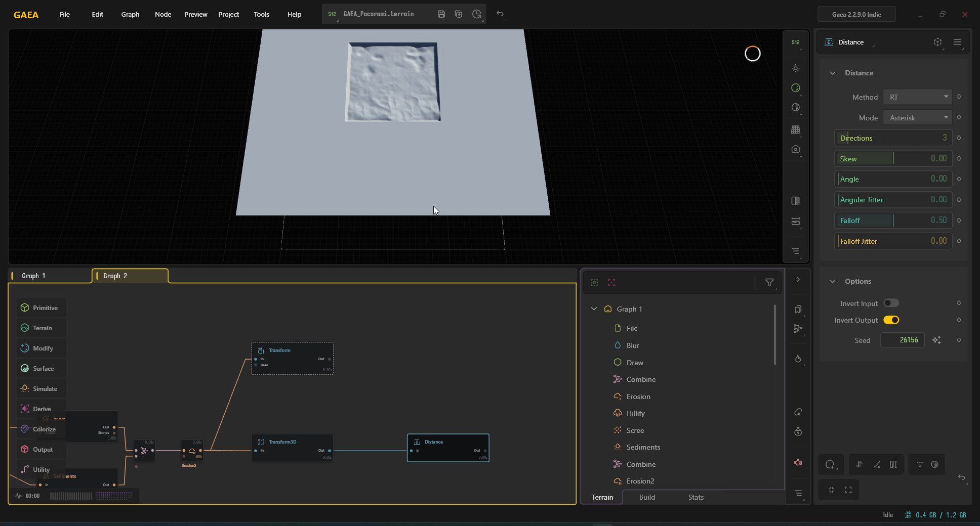Click the filter funnel icon in node list
The width and height of the screenshot is (980, 526).
(x=769, y=283)
